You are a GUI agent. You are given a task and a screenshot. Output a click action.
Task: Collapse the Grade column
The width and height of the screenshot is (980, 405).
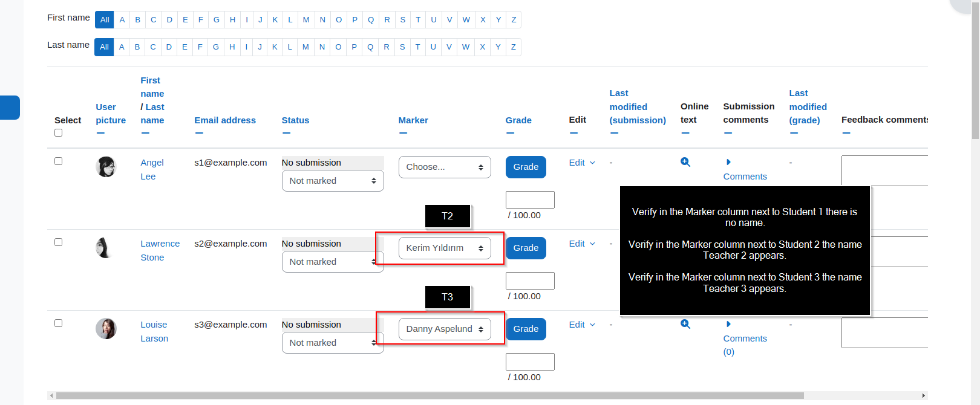click(510, 133)
